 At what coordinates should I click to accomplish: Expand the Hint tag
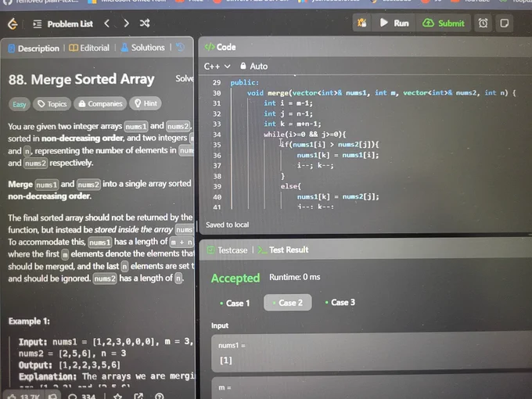146,103
